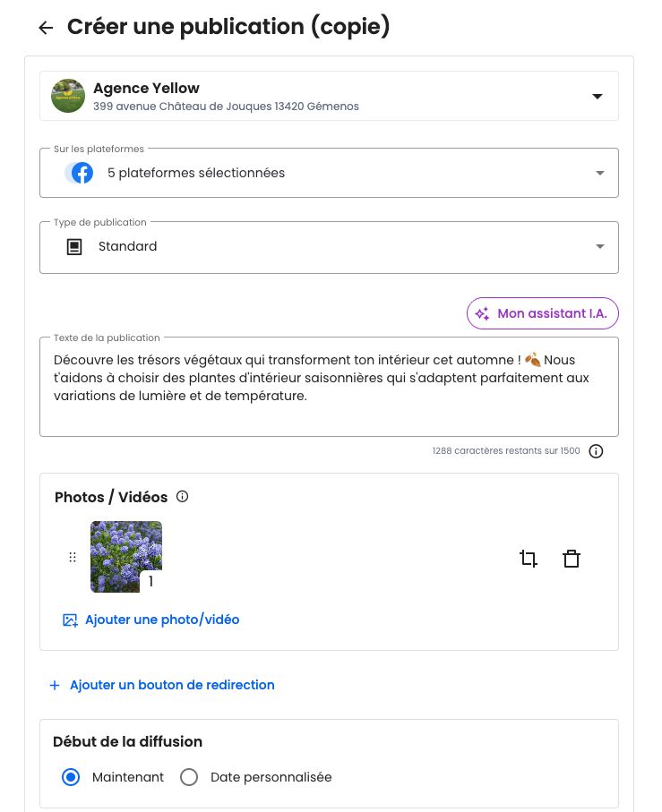Screen dimensions: 662x812
Task: Select the Maintenant radio option
Action: click(72, 777)
